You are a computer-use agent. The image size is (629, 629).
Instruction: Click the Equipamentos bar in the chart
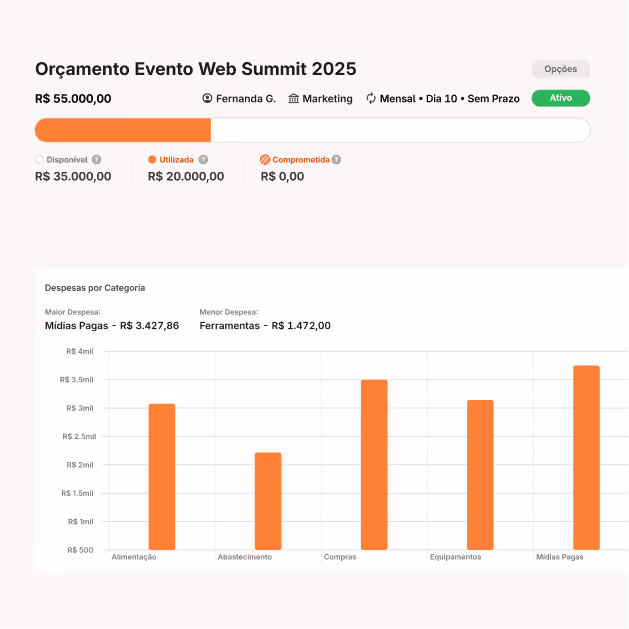[480, 475]
